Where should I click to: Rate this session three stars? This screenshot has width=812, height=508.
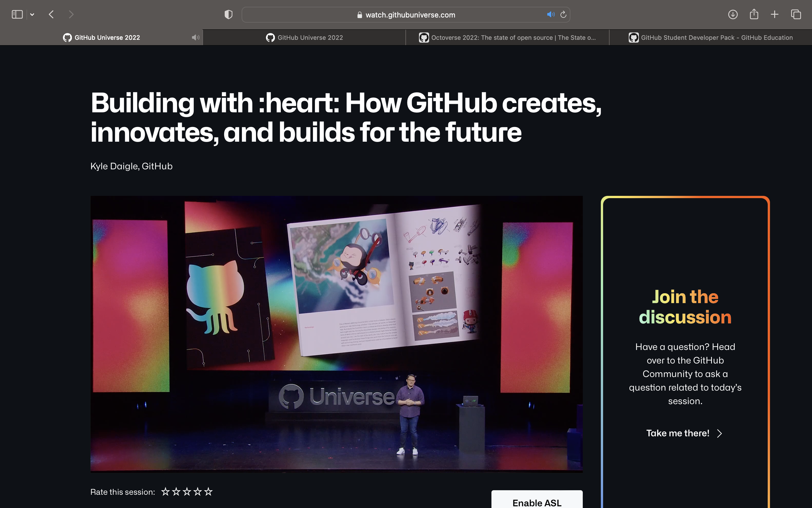pyautogui.click(x=187, y=492)
